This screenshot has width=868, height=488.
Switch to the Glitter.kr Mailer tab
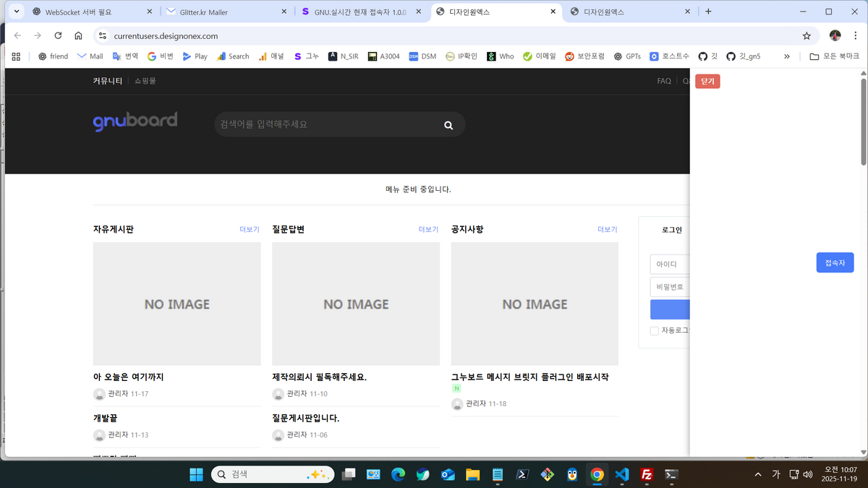click(x=220, y=12)
